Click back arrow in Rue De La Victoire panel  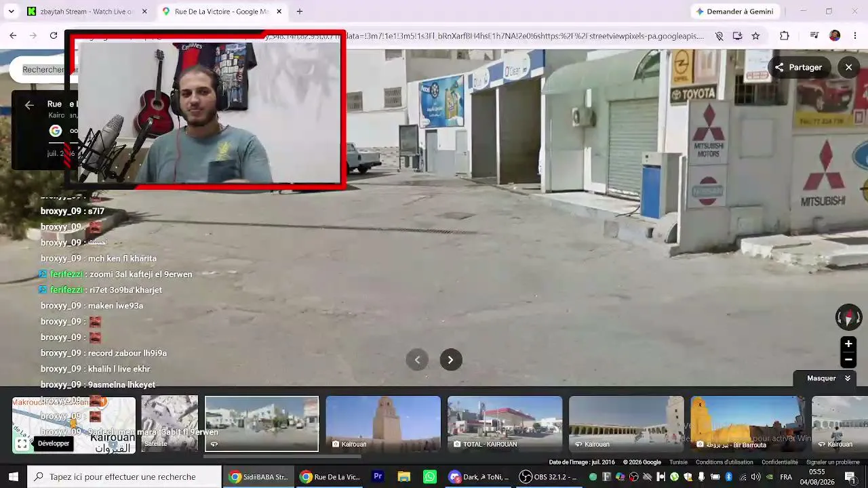[x=29, y=104]
